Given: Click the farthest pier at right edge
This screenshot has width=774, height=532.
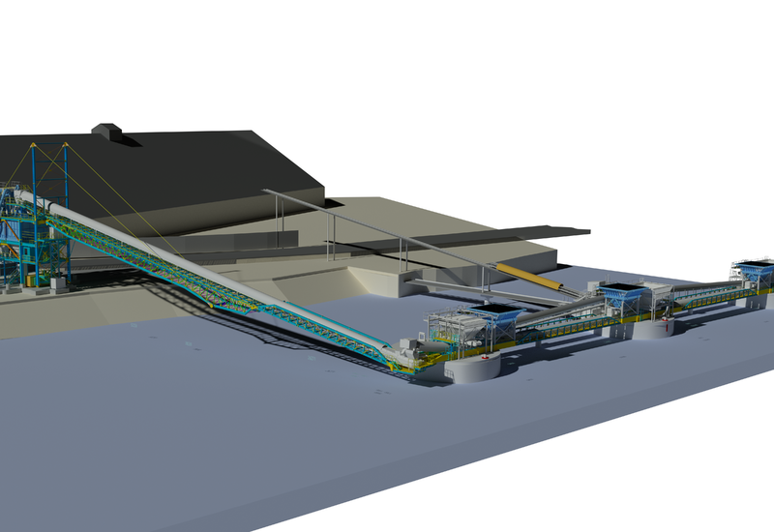Looking at the screenshot, I should 755,300.
